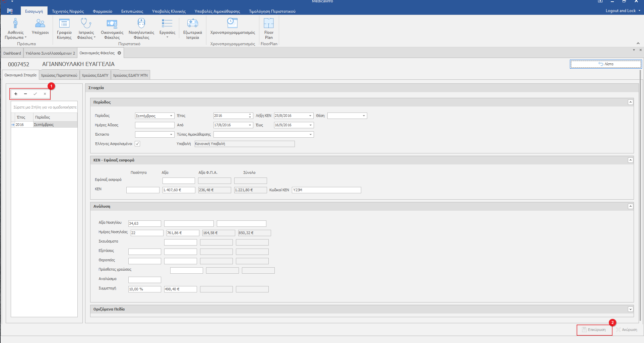Toggle the Έλληνες Ασφαλισμένοι checkbox

tap(137, 144)
